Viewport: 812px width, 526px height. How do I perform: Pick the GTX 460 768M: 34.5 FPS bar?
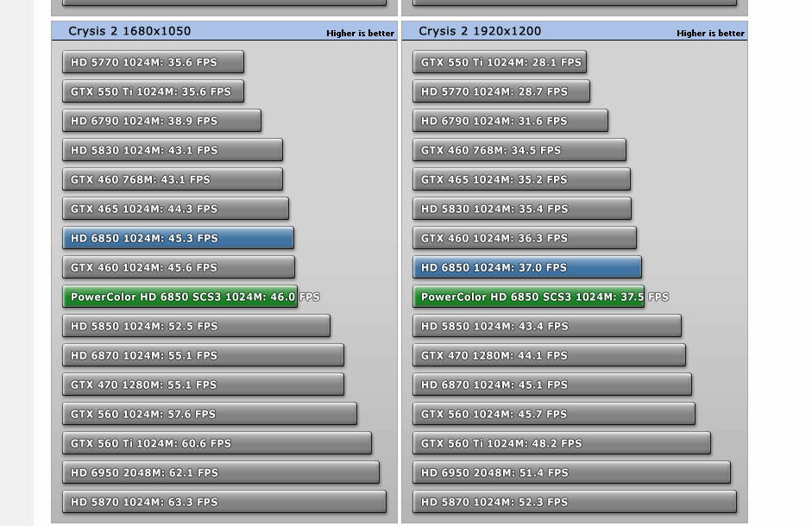point(519,150)
